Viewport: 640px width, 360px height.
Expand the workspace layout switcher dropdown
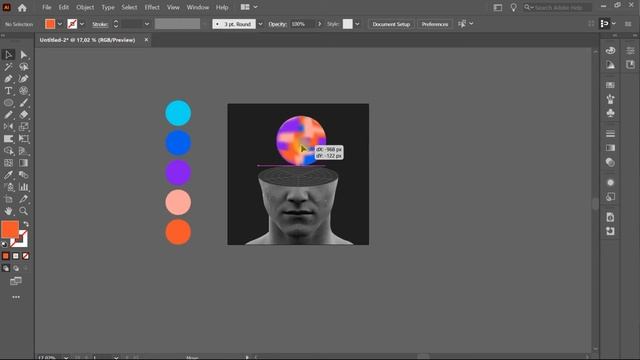(x=255, y=7)
